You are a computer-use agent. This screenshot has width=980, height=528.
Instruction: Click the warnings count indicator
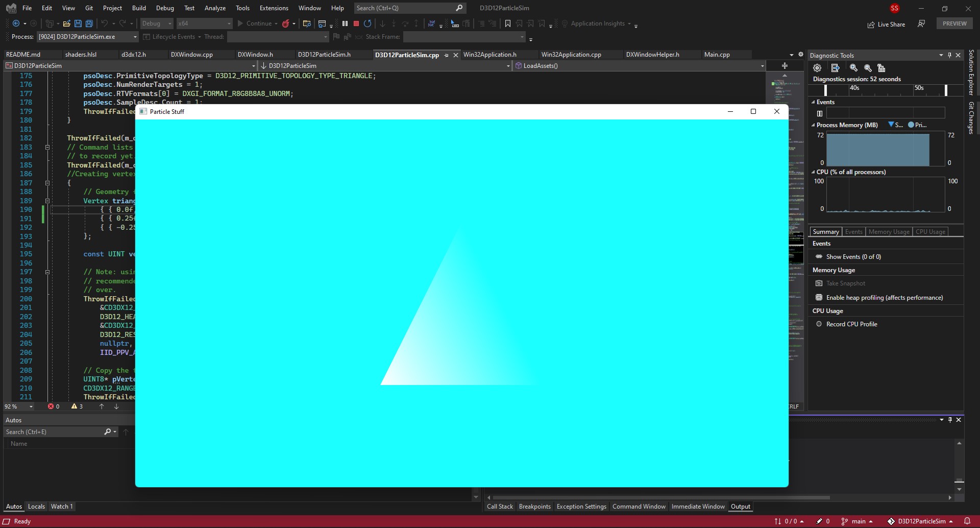tap(77, 406)
